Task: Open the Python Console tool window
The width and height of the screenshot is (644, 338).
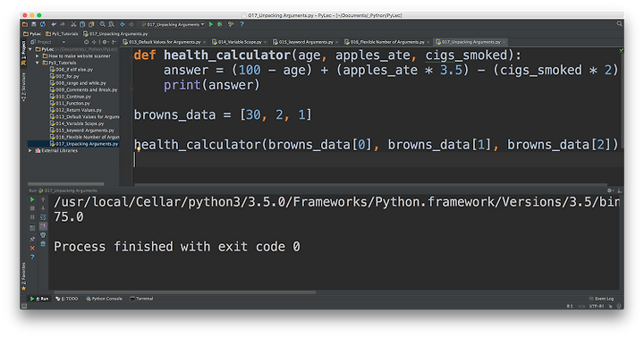Action: [x=104, y=299]
